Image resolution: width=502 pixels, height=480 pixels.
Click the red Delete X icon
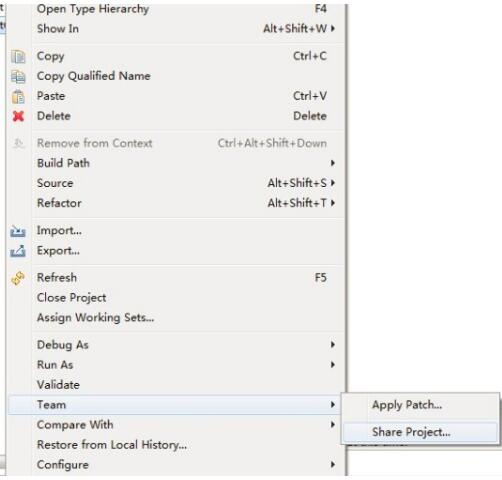[18, 116]
